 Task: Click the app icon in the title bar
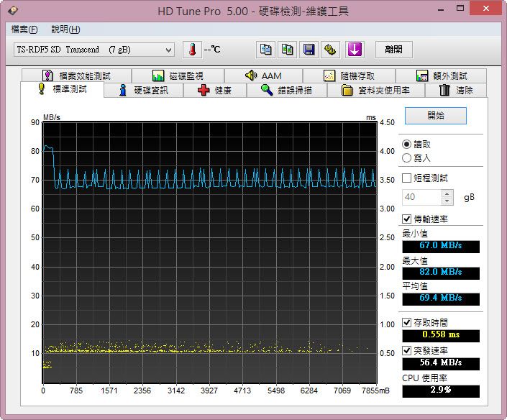tap(12, 12)
